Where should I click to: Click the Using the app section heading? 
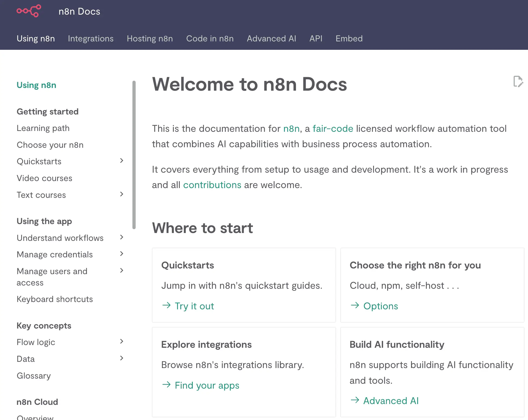coord(44,221)
